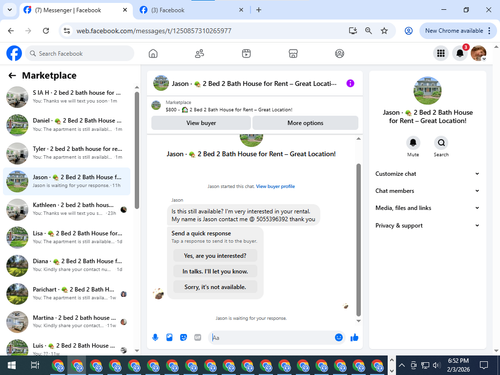Open Windows notification center icon
Screen dimensions: 500x375
[x=483, y=365]
